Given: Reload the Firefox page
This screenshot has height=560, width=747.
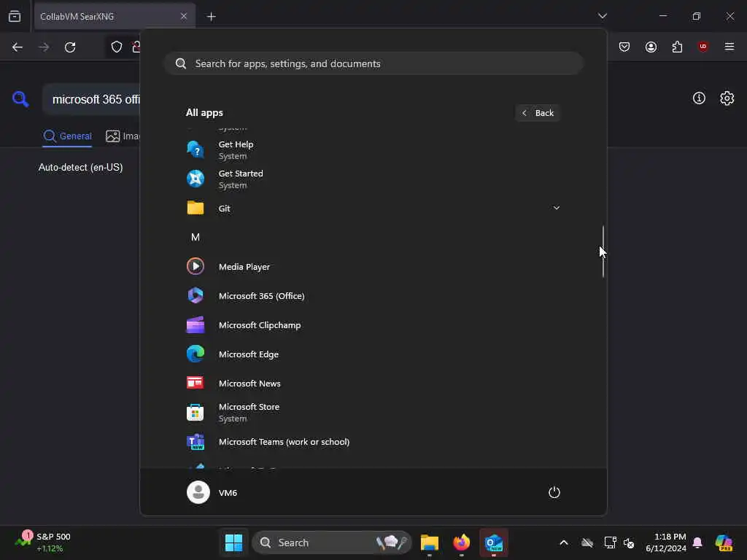Looking at the screenshot, I should 70,47.
